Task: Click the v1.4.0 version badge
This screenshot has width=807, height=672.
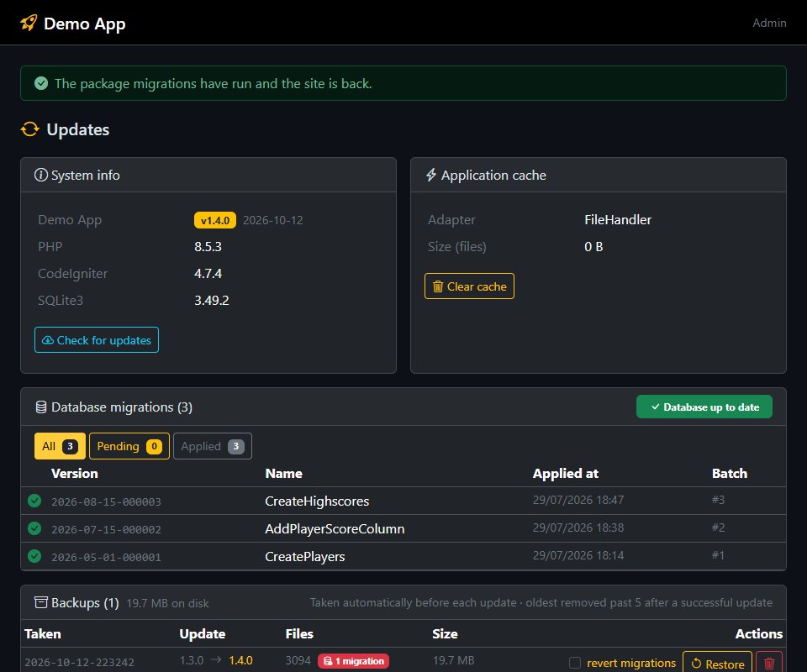Action: [x=215, y=220]
